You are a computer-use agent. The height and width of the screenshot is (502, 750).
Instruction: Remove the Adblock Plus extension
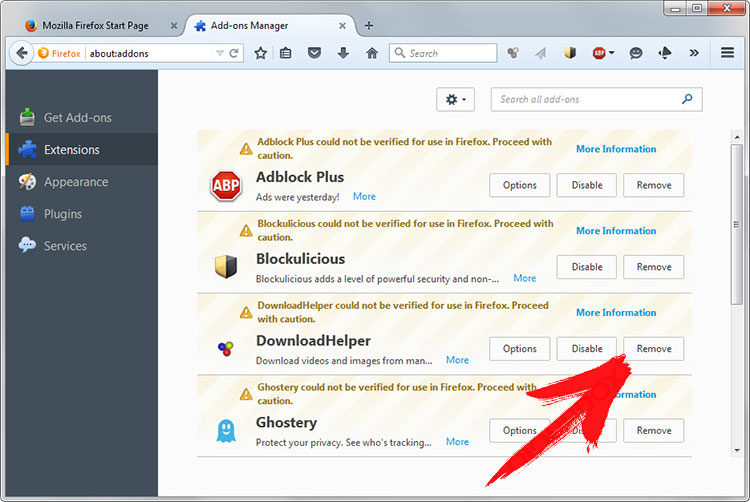click(654, 185)
